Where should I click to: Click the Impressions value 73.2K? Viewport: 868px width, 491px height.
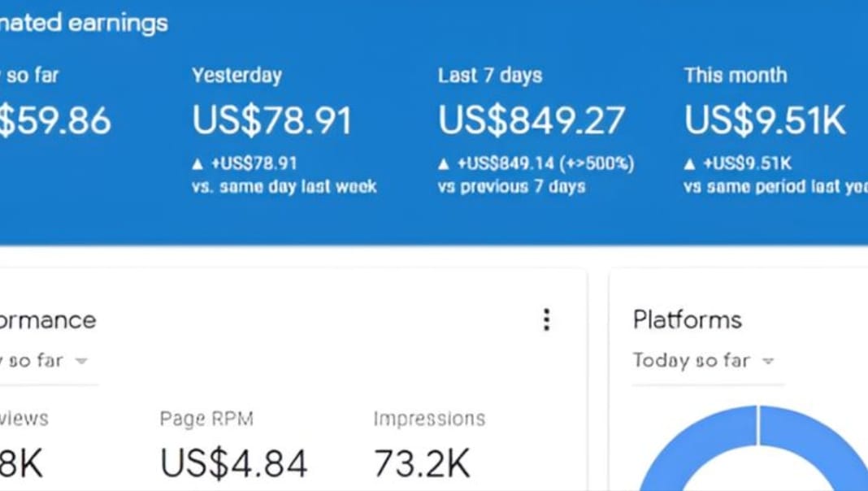[x=422, y=463]
